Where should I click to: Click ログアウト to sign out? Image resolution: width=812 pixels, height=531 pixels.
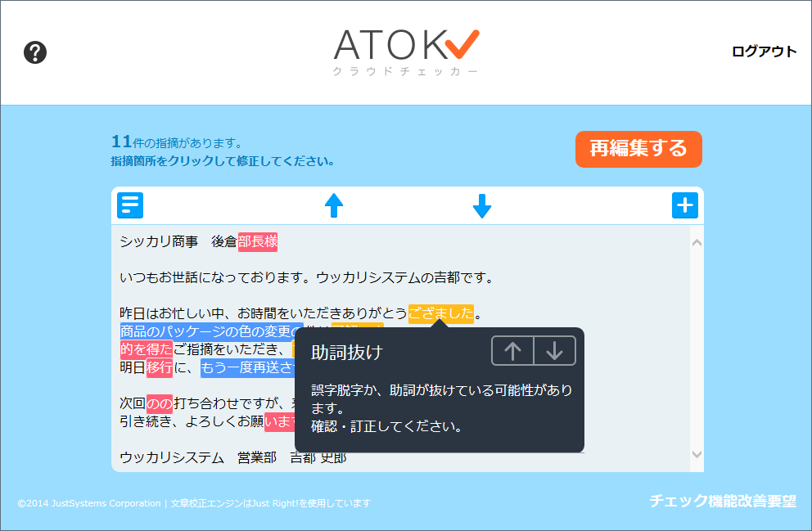[763, 52]
